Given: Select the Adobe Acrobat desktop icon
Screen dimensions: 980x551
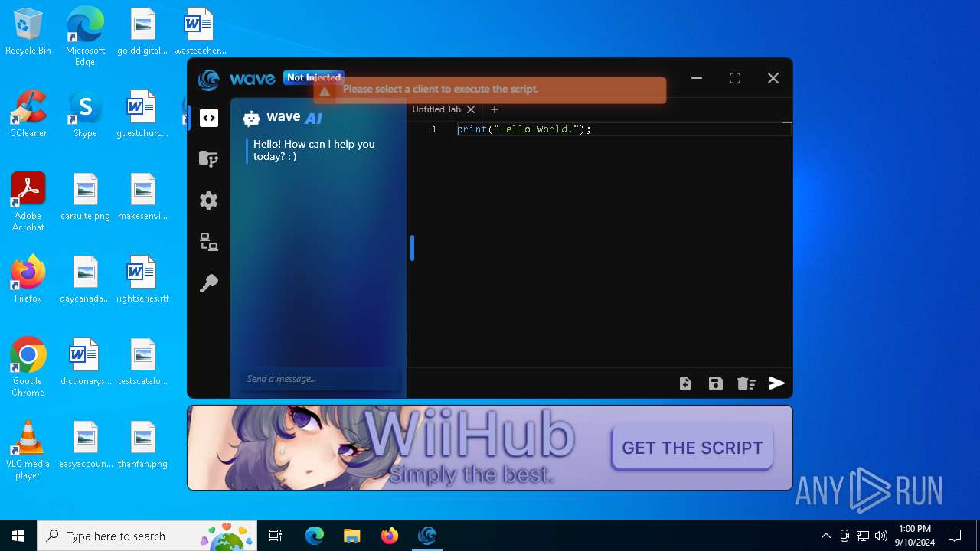Looking at the screenshot, I should coord(28,202).
